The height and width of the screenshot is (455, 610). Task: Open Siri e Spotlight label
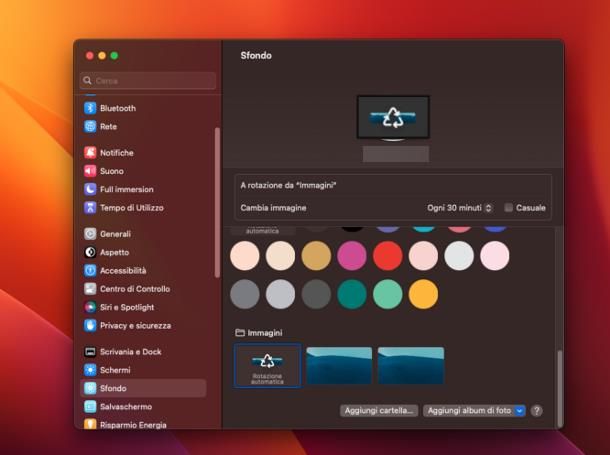pos(127,307)
